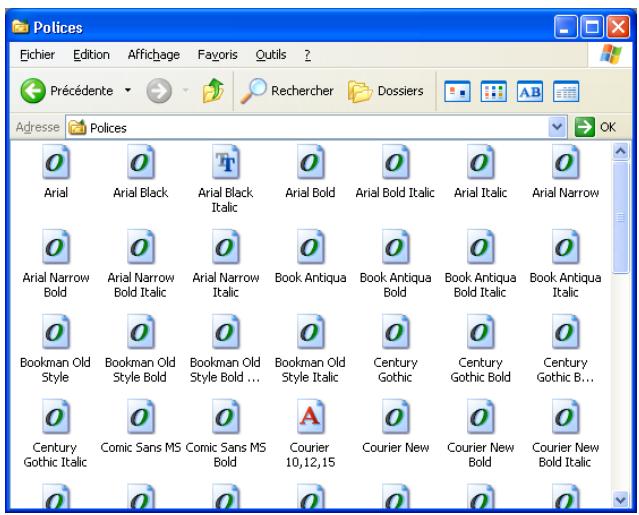639x515 pixels.
Task: Open the Fichier menu
Action: click(37, 55)
